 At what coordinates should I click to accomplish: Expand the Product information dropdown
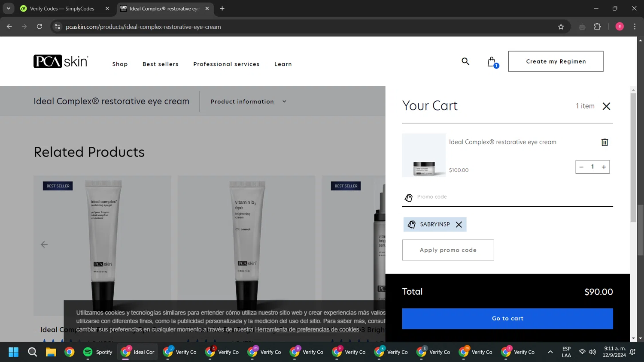[249, 102]
